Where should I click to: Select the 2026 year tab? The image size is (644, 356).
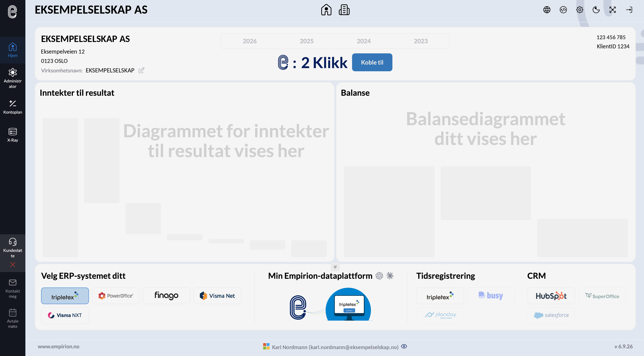[x=250, y=41]
